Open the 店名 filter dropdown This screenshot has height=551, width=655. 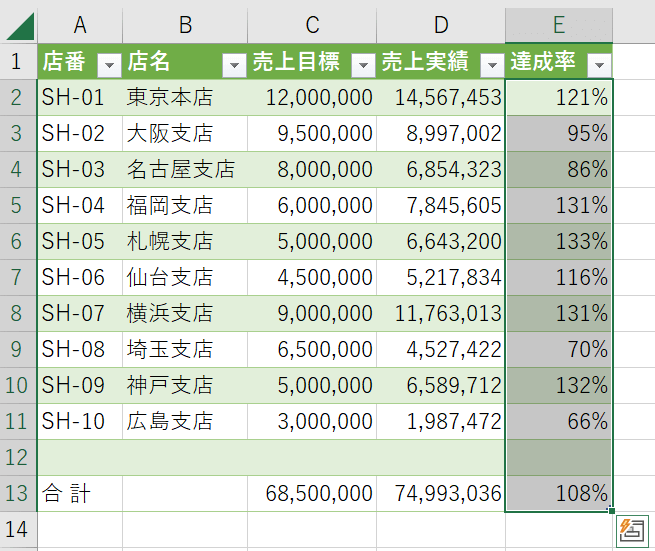233,64
